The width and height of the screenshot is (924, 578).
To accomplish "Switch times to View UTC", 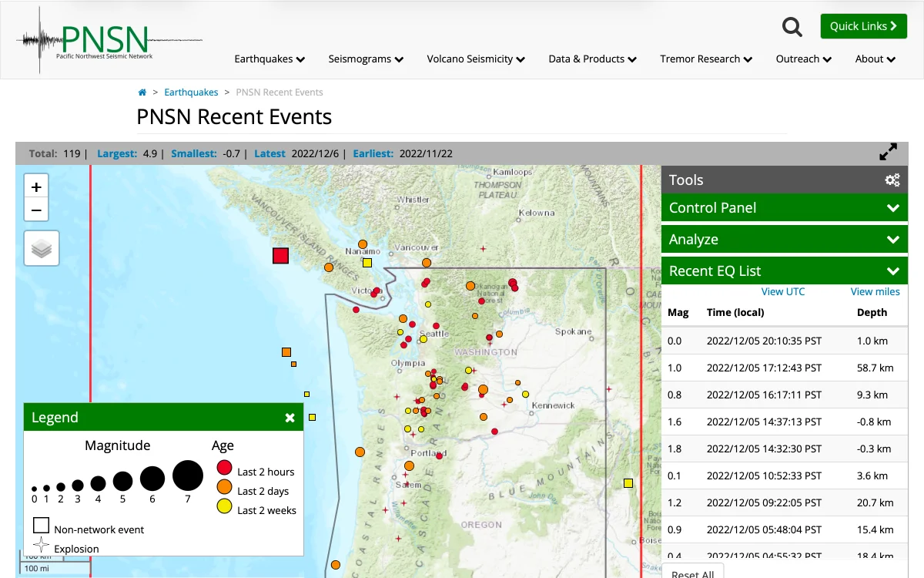I will coord(783,292).
